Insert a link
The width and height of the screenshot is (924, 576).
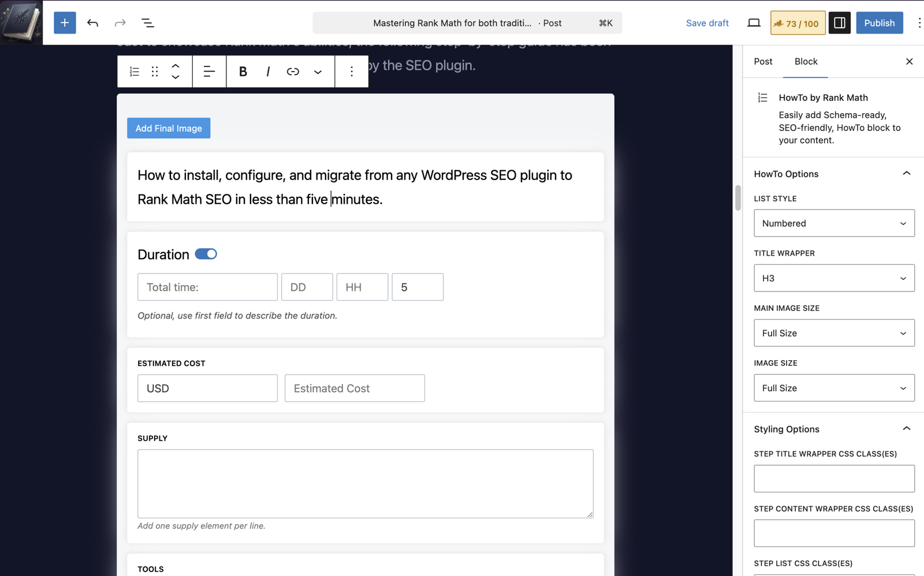coord(293,72)
